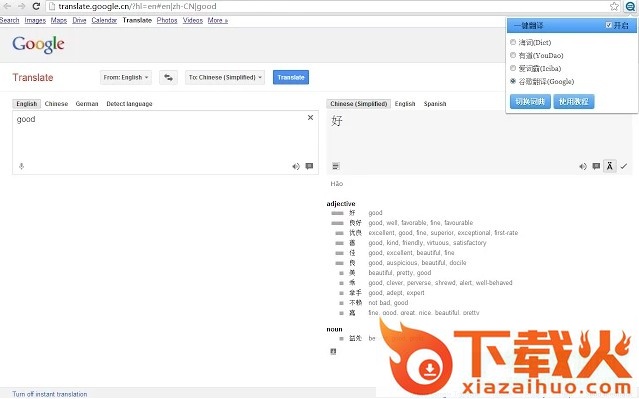Screen dimensions: 639x399
Task: Go forward with the browser forward arrow
Action: coord(22,6)
